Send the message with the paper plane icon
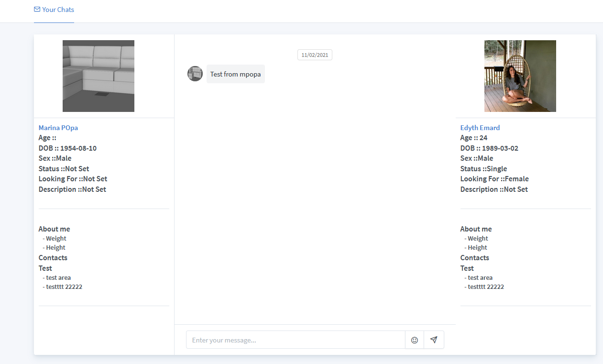The width and height of the screenshot is (603, 364). pyautogui.click(x=434, y=340)
